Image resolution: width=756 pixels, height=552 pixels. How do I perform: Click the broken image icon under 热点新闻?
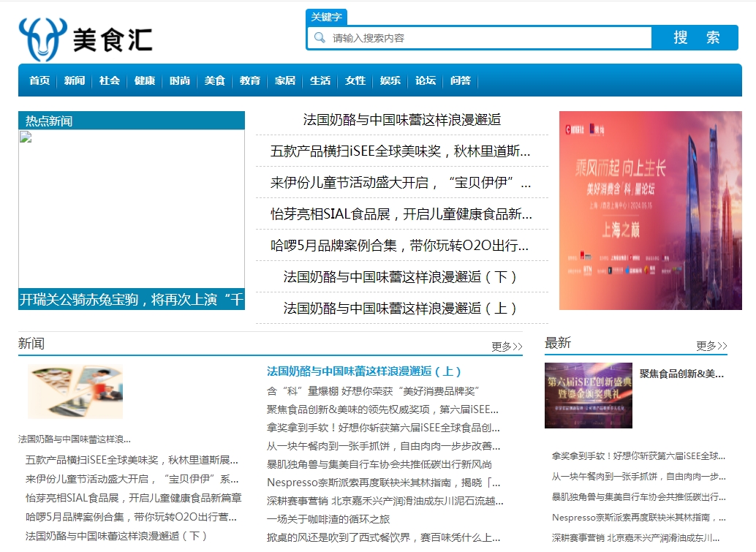coord(26,137)
